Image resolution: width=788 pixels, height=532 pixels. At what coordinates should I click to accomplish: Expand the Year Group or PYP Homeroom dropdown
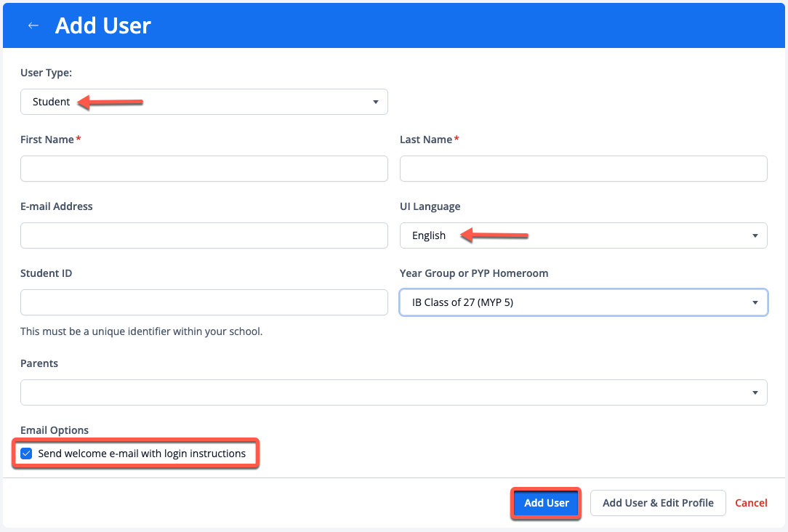(583, 302)
